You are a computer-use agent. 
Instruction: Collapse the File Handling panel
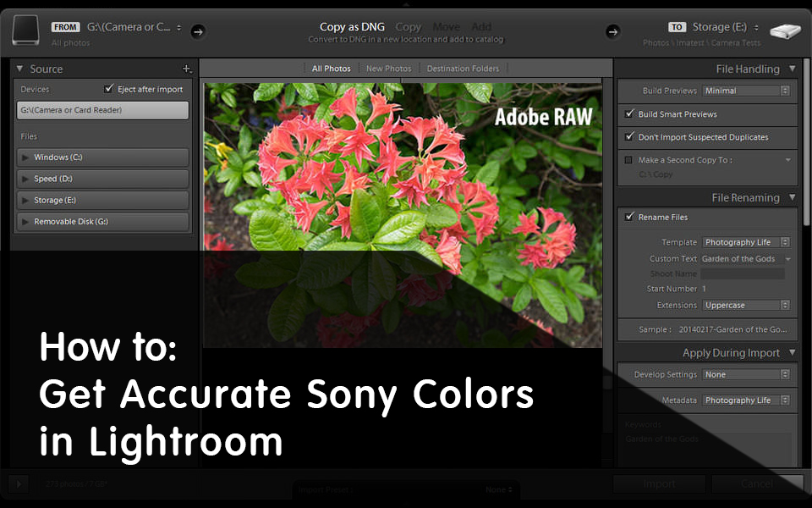pyautogui.click(x=793, y=69)
